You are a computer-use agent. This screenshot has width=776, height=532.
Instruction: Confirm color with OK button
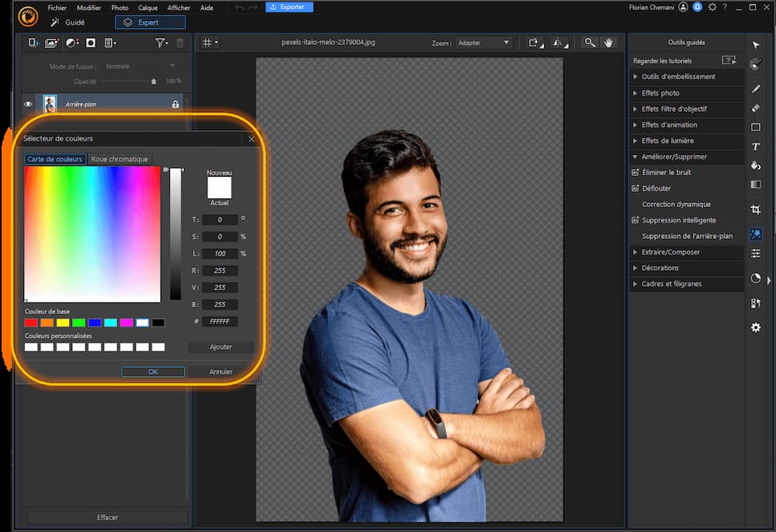[153, 371]
